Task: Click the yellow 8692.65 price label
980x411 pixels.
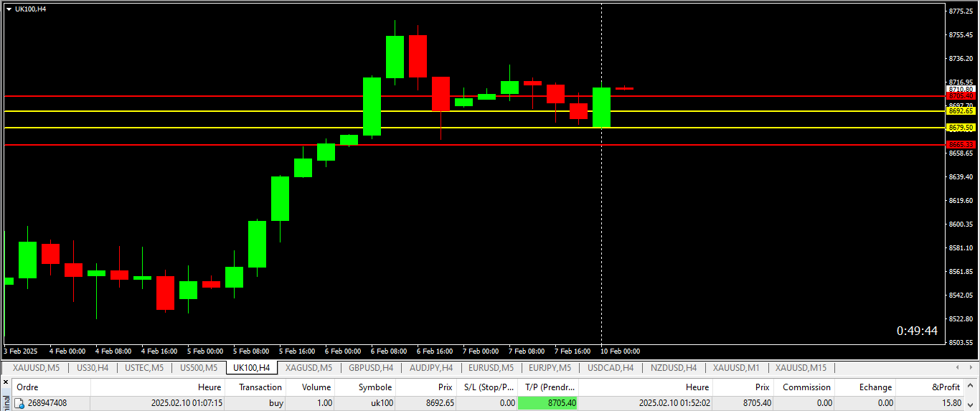Action: pyautogui.click(x=960, y=111)
